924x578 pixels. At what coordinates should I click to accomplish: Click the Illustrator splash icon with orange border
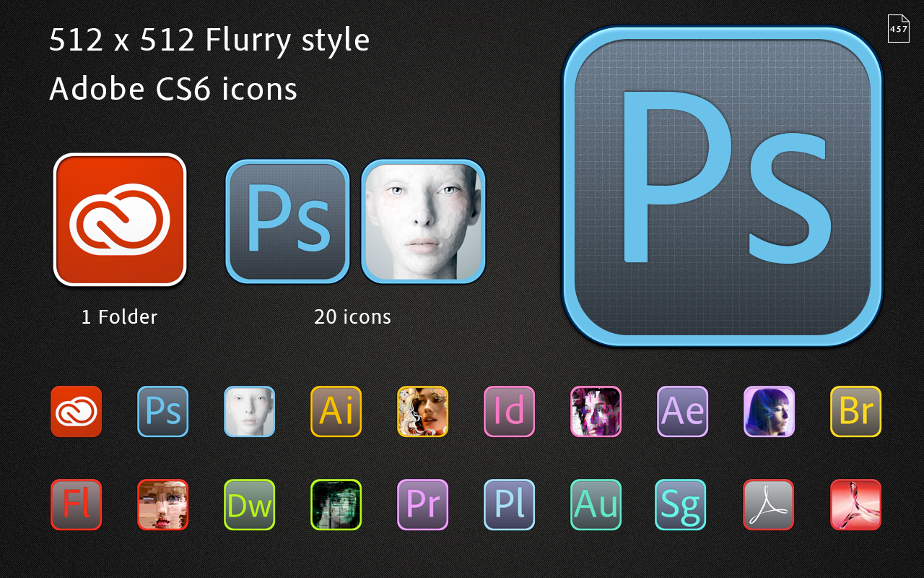coord(423,412)
